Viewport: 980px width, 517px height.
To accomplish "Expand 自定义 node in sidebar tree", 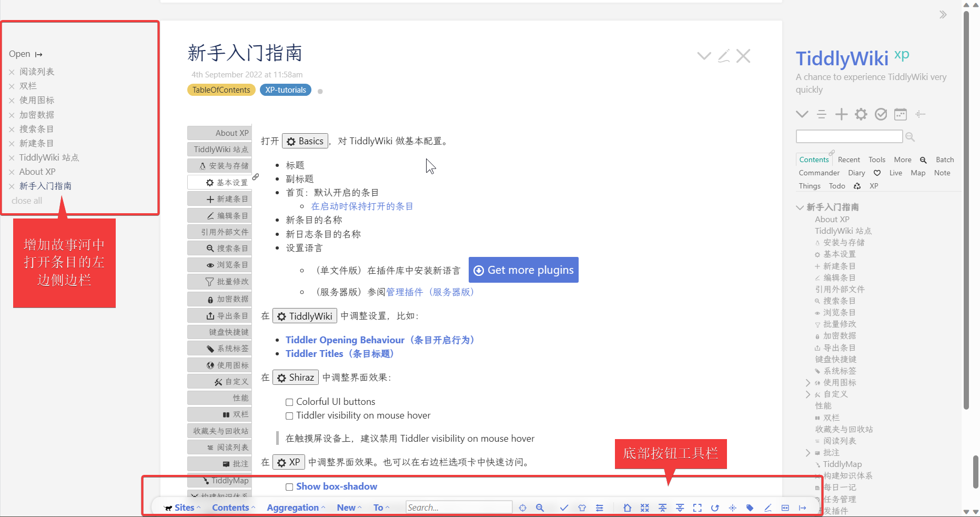I will (808, 394).
